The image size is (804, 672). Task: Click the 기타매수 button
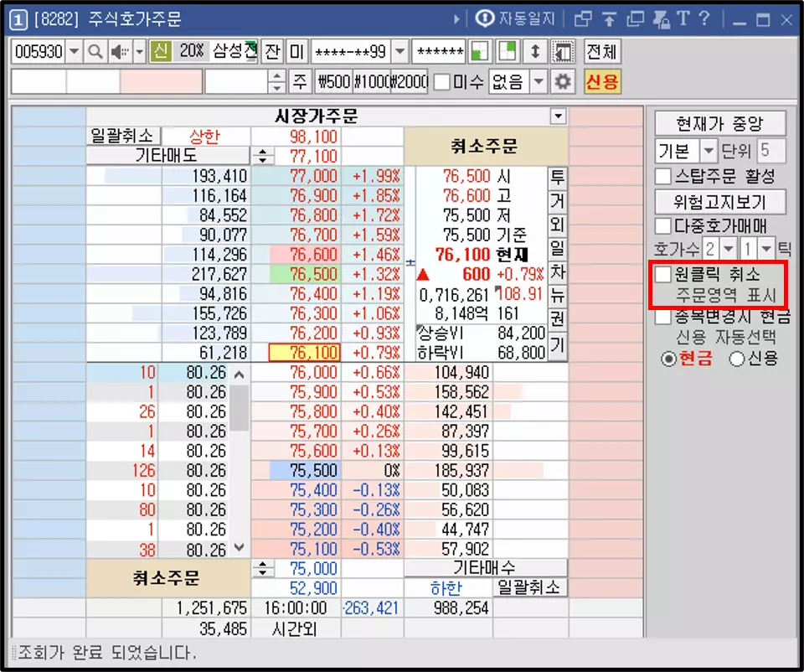tap(486, 568)
